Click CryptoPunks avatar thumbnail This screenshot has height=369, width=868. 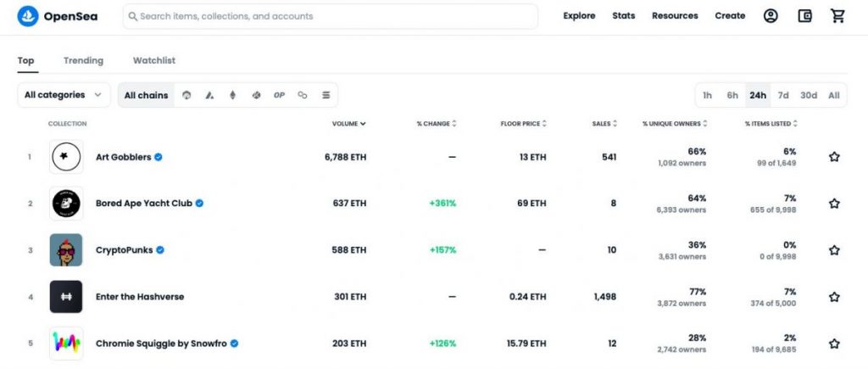(66, 250)
